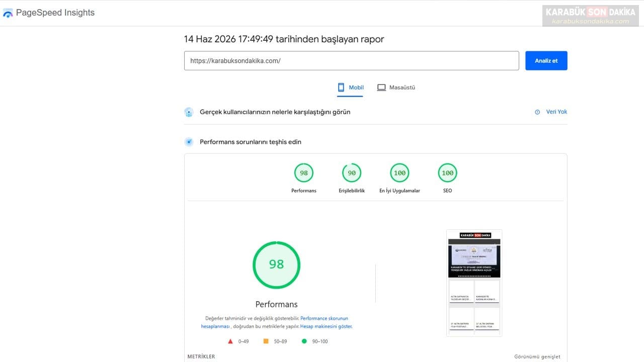Viewport: 644px width, 362px height.
Task: Switch to the Mobil tab
Action: (350, 87)
